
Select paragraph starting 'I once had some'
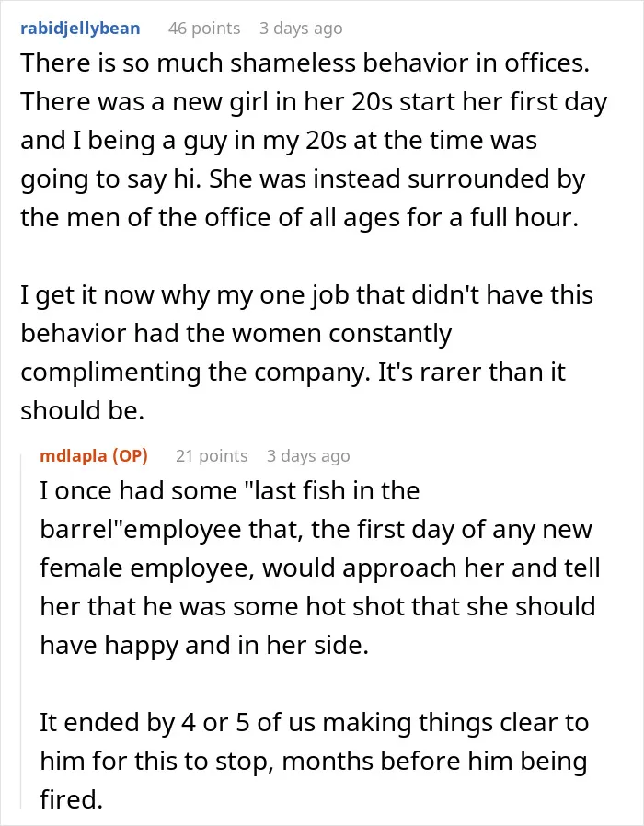pos(320,568)
